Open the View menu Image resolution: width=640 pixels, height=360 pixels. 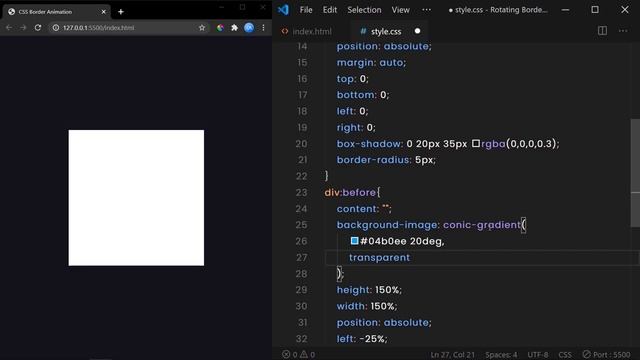(400, 10)
